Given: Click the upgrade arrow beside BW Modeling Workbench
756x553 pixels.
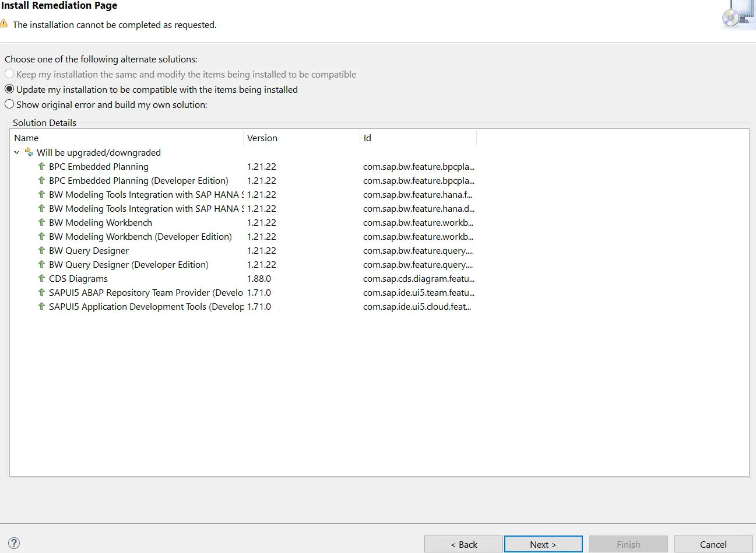Looking at the screenshot, I should click(41, 222).
